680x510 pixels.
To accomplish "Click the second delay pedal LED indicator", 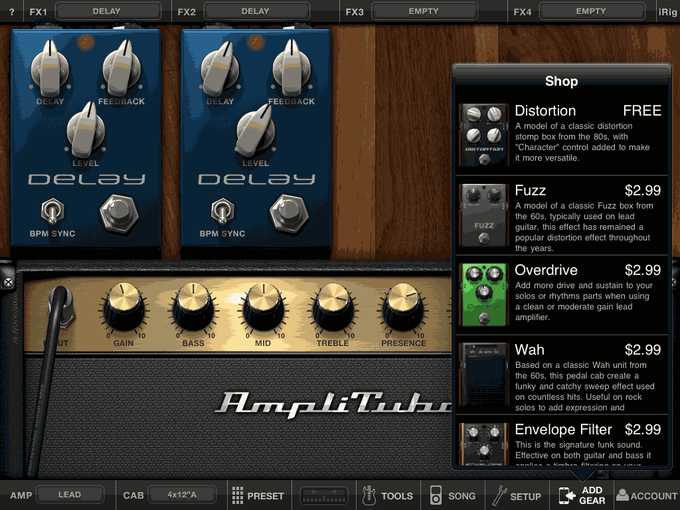I will pyautogui.click(x=256, y=42).
